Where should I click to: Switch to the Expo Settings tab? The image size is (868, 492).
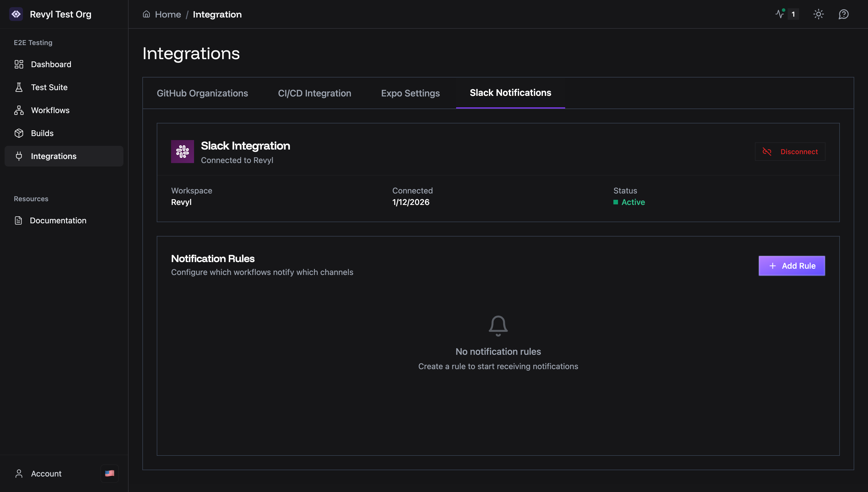tap(410, 93)
